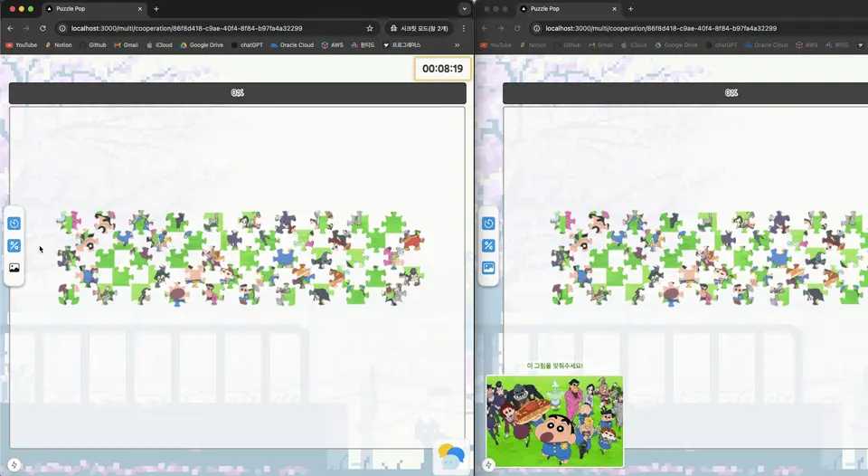The width and height of the screenshot is (868, 476).
Task: Click the timer icon in right window sidebar
Action: click(x=488, y=224)
